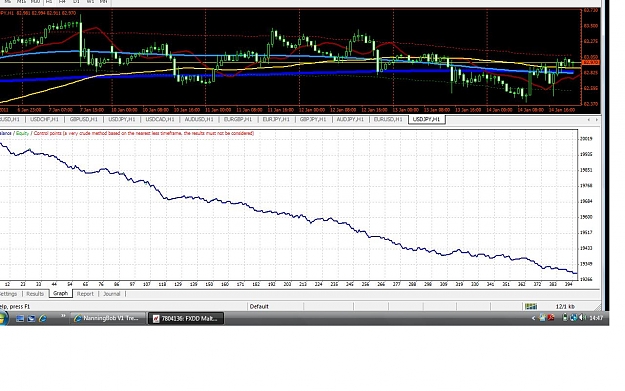The width and height of the screenshot is (625, 391).
Task: Select the active USDJPY,H1 tab after EURUSD,H1
Action: pyautogui.click(x=426, y=119)
